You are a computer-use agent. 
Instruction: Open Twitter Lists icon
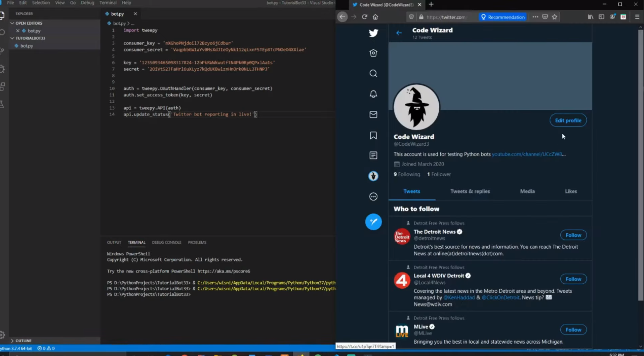[373, 155]
